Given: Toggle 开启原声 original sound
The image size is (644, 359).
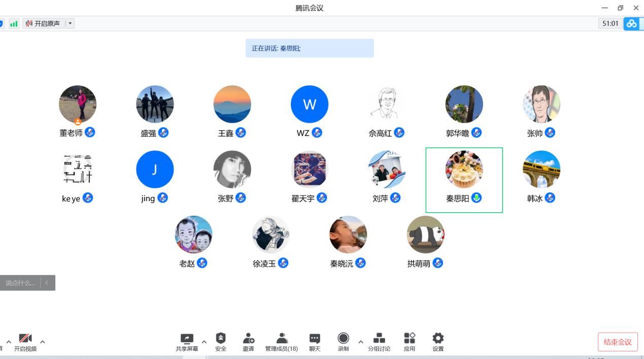Looking at the screenshot, I should (43, 23).
